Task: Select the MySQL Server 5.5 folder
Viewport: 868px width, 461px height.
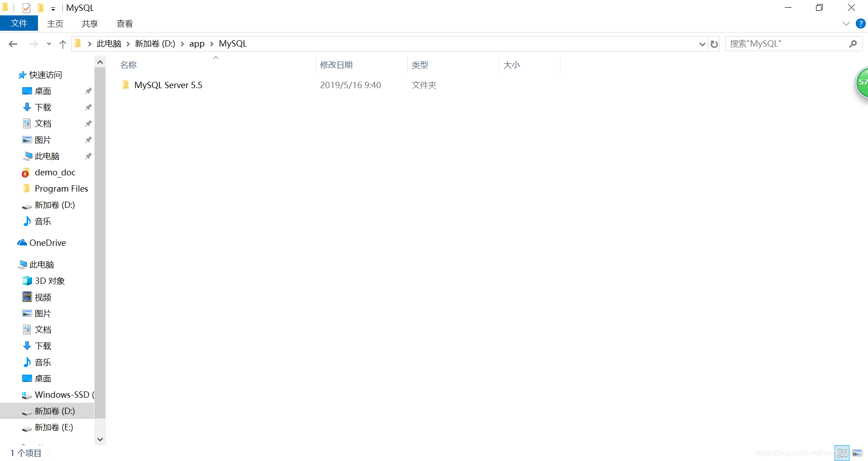Action: 168,85
